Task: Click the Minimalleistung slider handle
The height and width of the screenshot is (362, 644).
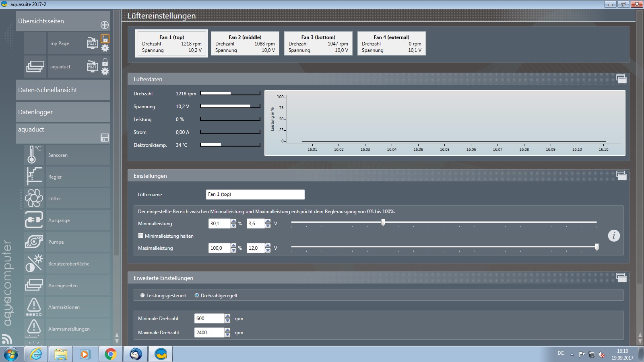Action: click(383, 222)
